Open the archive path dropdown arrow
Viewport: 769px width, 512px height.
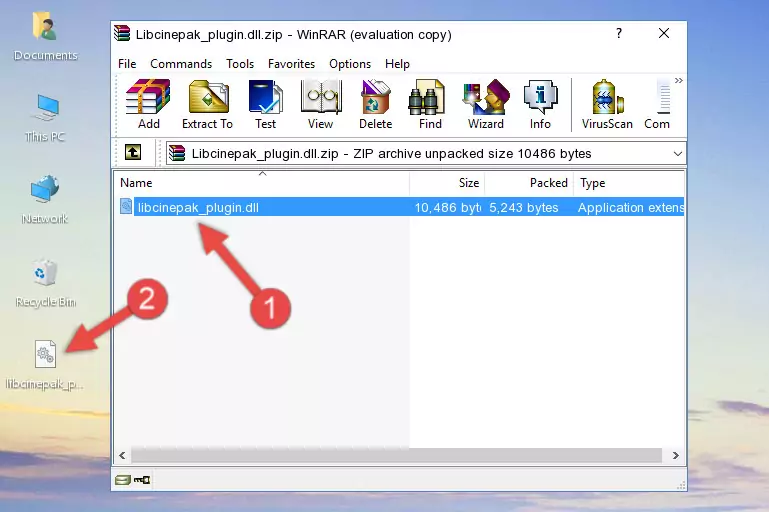pyautogui.click(x=678, y=154)
